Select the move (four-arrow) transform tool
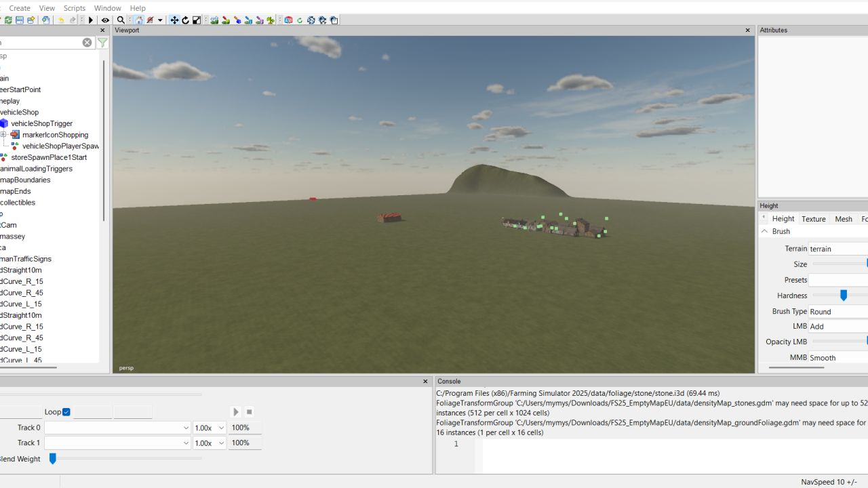The image size is (868, 488). [174, 20]
